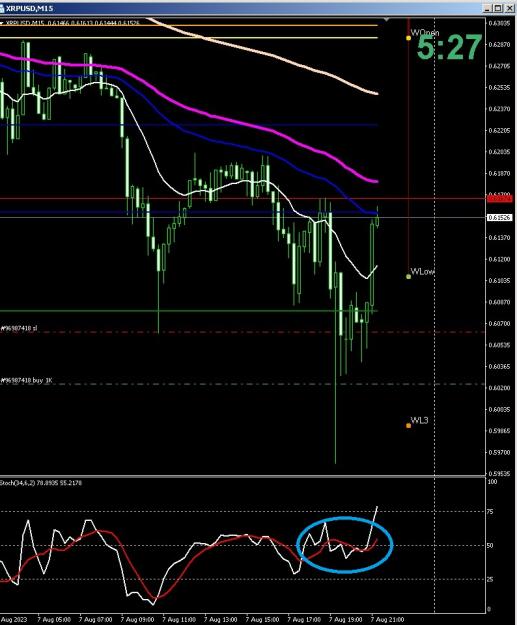Viewport: 517px width, 625px height.
Task: Click the Stoch scale value 100
Action: pos(493,482)
